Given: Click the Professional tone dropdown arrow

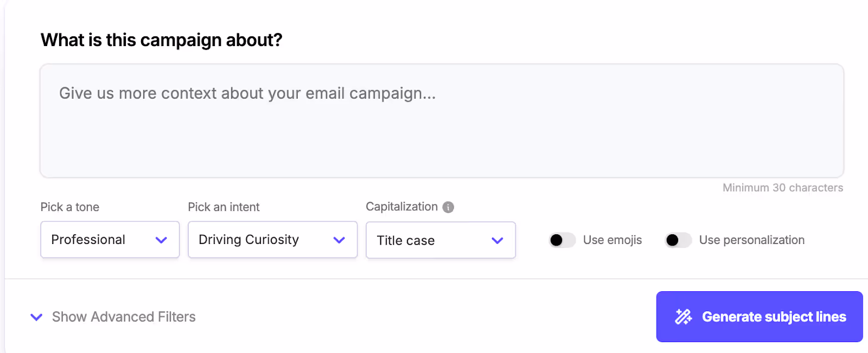Looking at the screenshot, I should (x=161, y=240).
